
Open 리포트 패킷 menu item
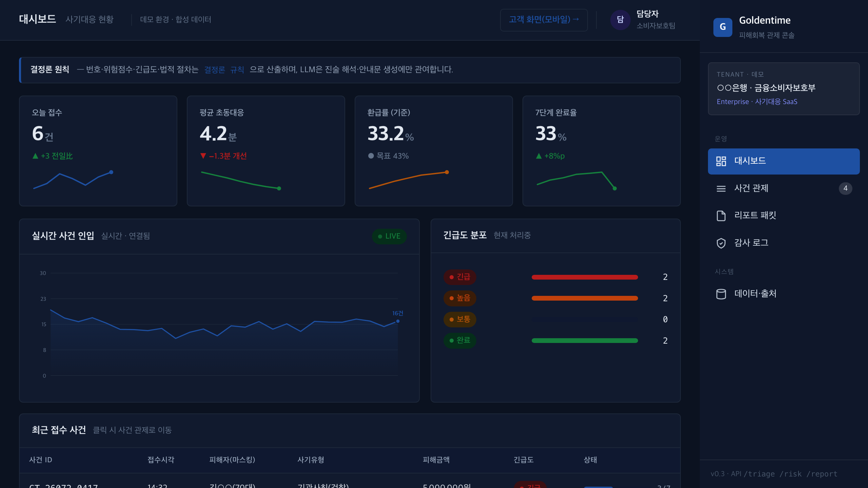tap(784, 216)
